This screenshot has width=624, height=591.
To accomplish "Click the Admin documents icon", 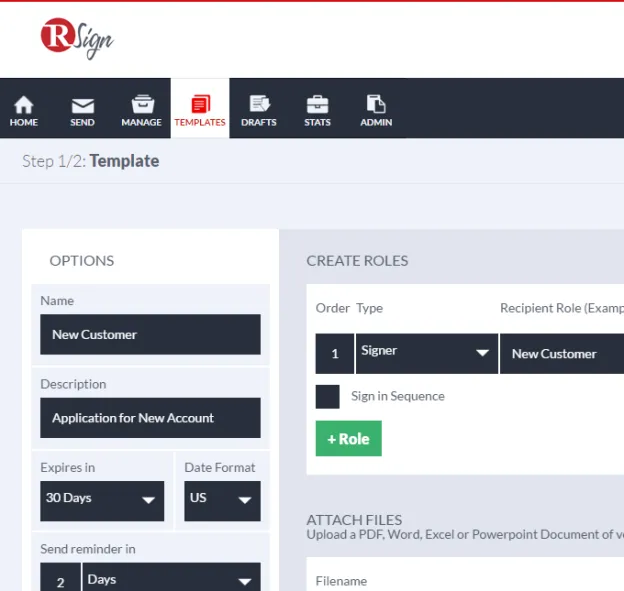I will pyautogui.click(x=376, y=104).
